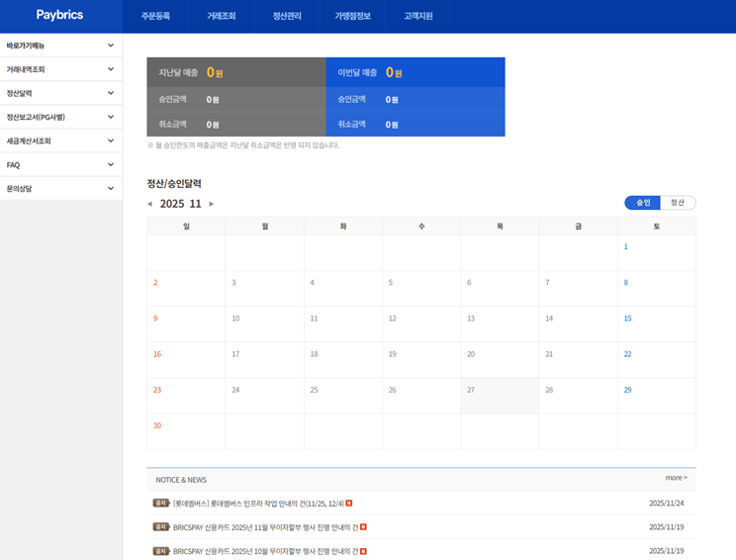Expand 거래내역조회 sidebar section
Screen dimensions: 736x560
(x=60, y=69)
